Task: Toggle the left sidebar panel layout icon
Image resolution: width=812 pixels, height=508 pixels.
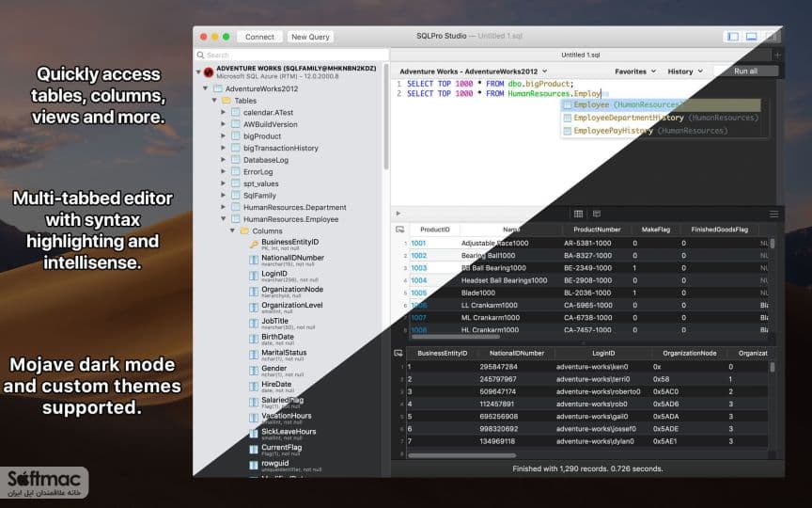Action: 733,37
